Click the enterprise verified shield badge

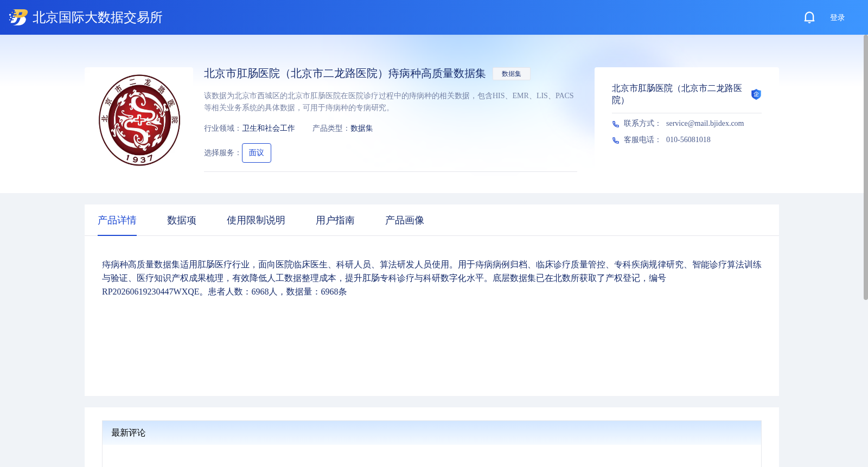(756, 94)
